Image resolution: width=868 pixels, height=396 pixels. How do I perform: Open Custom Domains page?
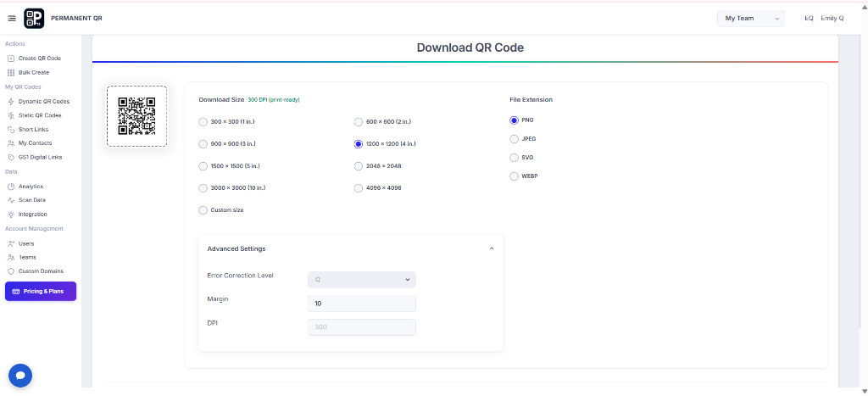pos(41,271)
